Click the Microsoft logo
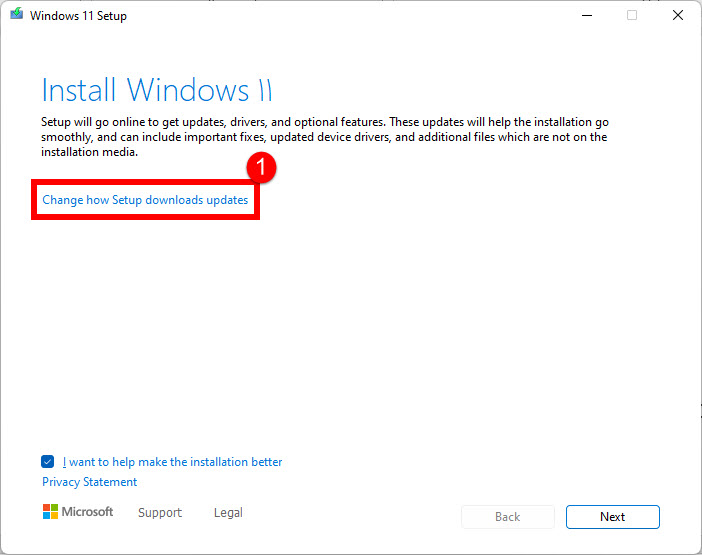The image size is (702, 555). (78, 512)
